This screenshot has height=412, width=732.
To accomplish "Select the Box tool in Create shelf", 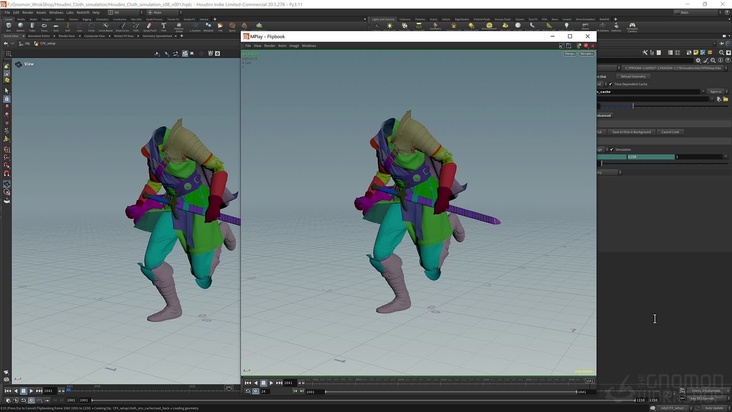I will (8, 27).
